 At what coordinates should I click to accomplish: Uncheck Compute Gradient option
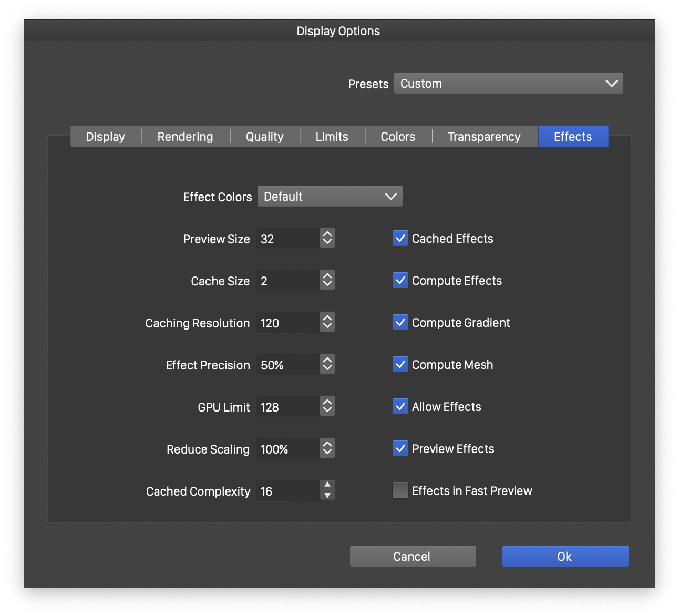400,322
